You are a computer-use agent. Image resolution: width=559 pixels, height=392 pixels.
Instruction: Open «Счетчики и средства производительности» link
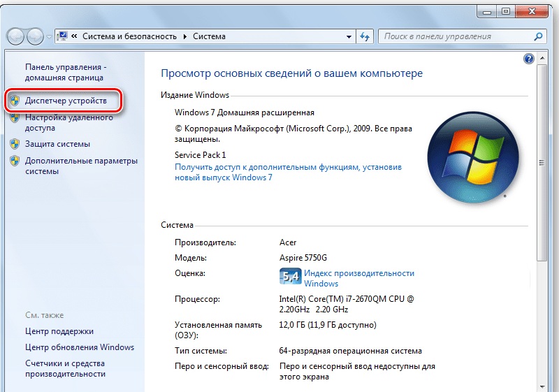(65, 369)
